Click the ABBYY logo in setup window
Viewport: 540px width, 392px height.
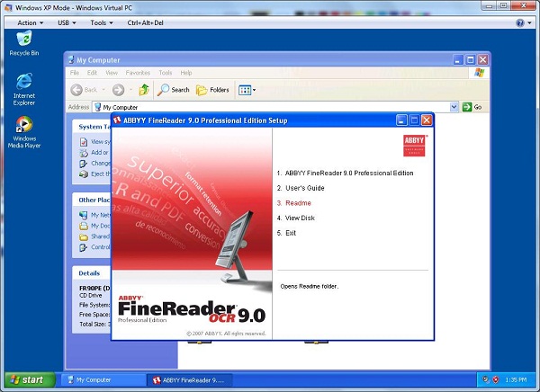click(x=414, y=146)
